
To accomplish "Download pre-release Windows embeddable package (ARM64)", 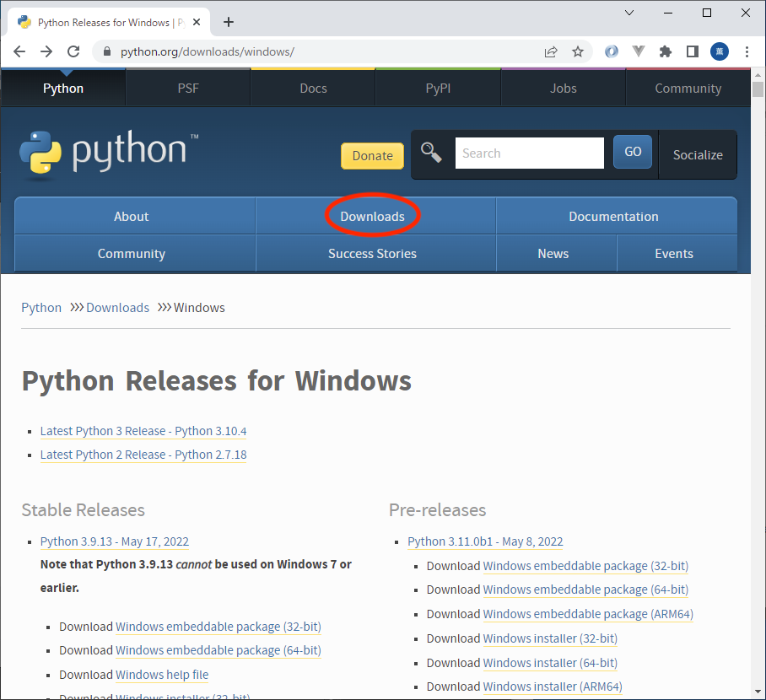I will [x=588, y=614].
